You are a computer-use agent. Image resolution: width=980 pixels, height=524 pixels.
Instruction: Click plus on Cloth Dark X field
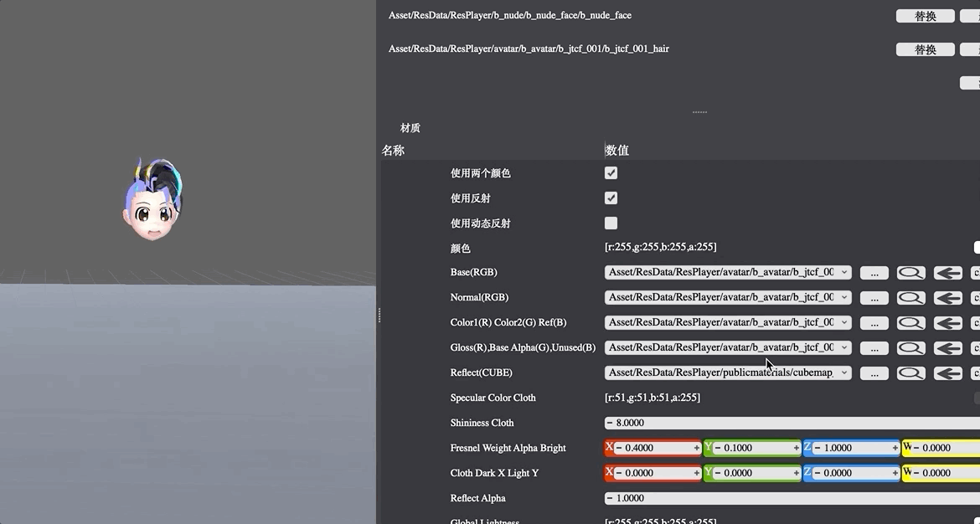point(696,473)
